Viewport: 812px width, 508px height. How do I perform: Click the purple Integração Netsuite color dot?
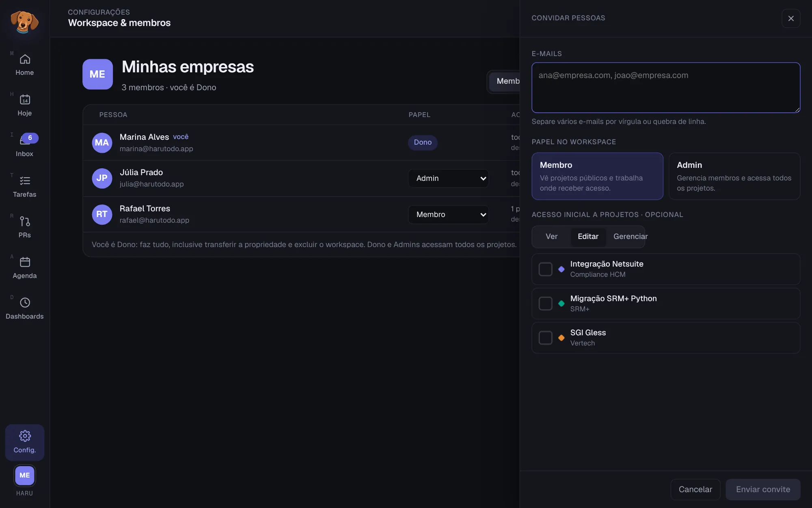[x=561, y=269]
